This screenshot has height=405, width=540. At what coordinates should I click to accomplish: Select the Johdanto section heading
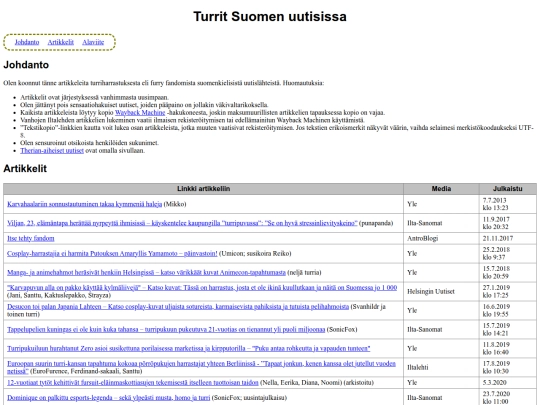click(x=26, y=65)
